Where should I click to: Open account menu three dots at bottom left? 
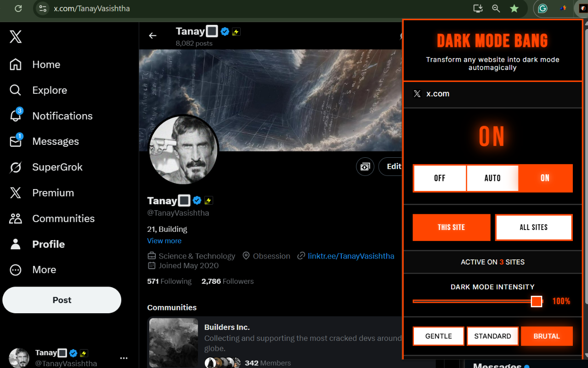[124, 358]
